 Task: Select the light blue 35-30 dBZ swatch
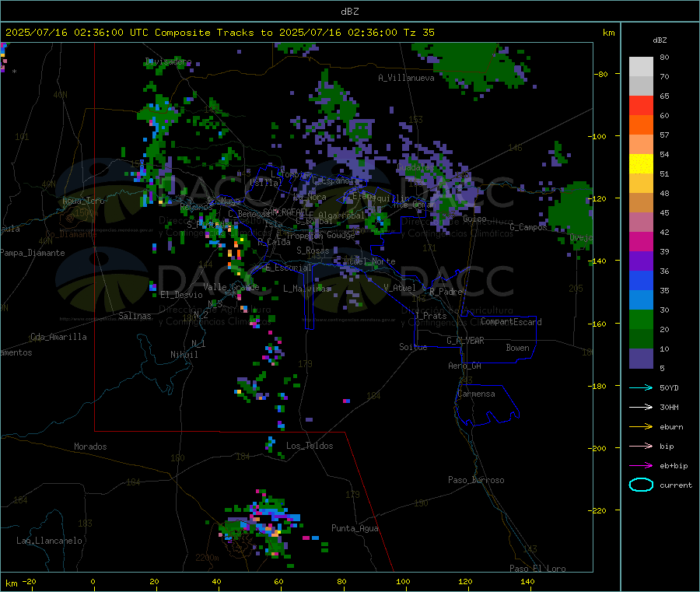(641, 300)
